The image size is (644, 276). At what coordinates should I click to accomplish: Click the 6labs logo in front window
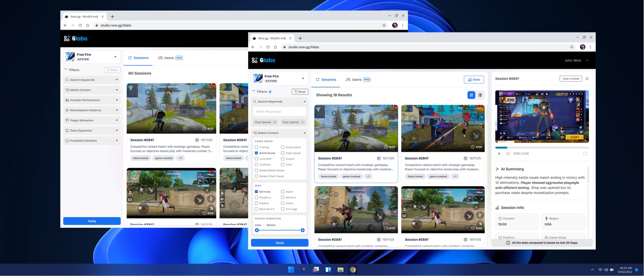coord(263,60)
